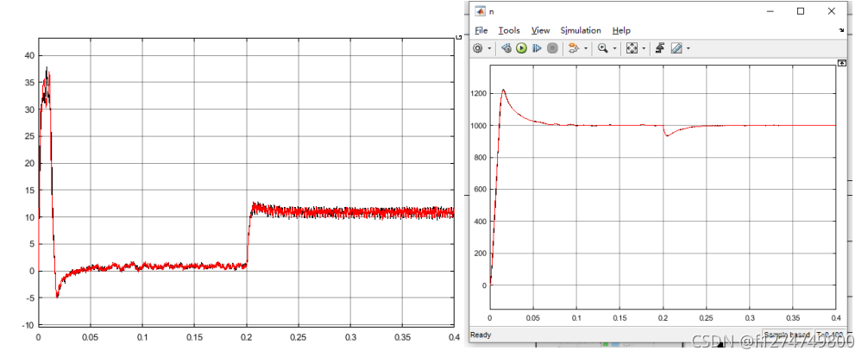Viewport: 868px width, 357px height.
Task: Maximize the scope window n
Action: click(801, 11)
